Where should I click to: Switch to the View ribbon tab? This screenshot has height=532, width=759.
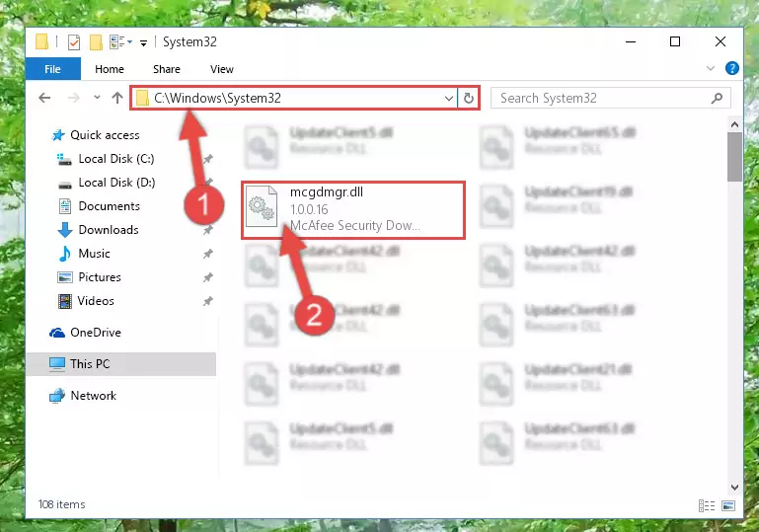(x=222, y=69)
